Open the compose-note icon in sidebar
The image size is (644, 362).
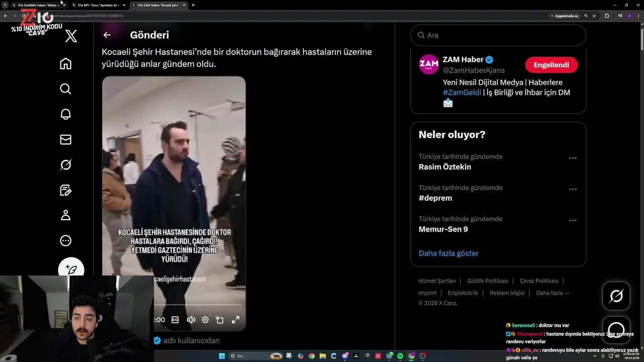click(x=65, y=190)
